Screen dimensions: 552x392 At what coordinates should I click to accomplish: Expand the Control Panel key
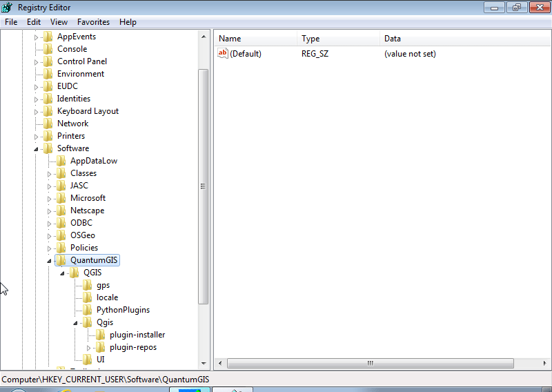pyautogui.click(x=36, y=62)
